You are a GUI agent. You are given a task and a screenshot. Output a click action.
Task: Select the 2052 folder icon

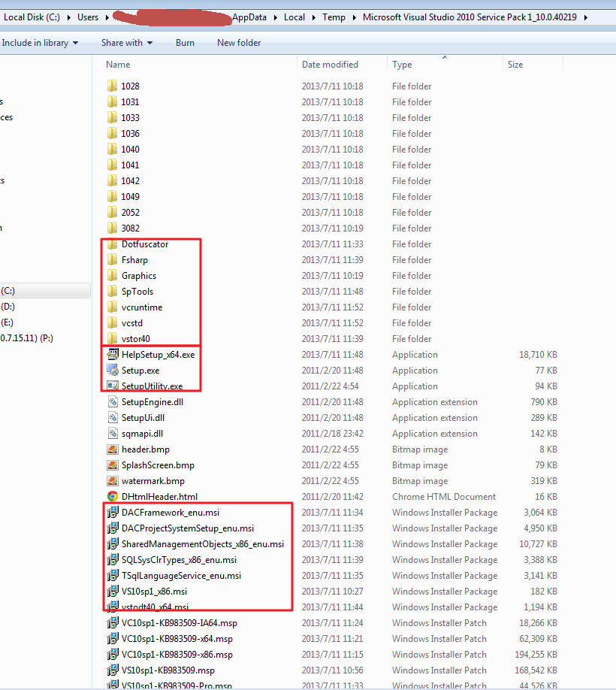pos(112,212)
